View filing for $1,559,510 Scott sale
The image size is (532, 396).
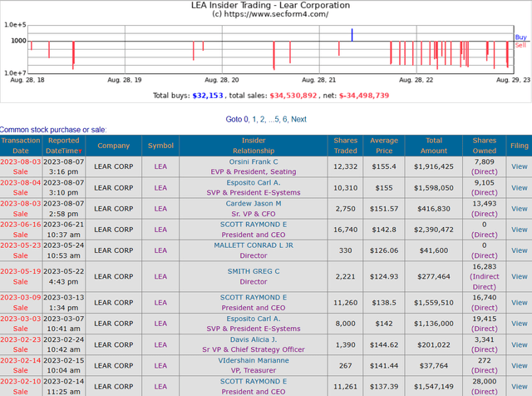coord(519,303)
